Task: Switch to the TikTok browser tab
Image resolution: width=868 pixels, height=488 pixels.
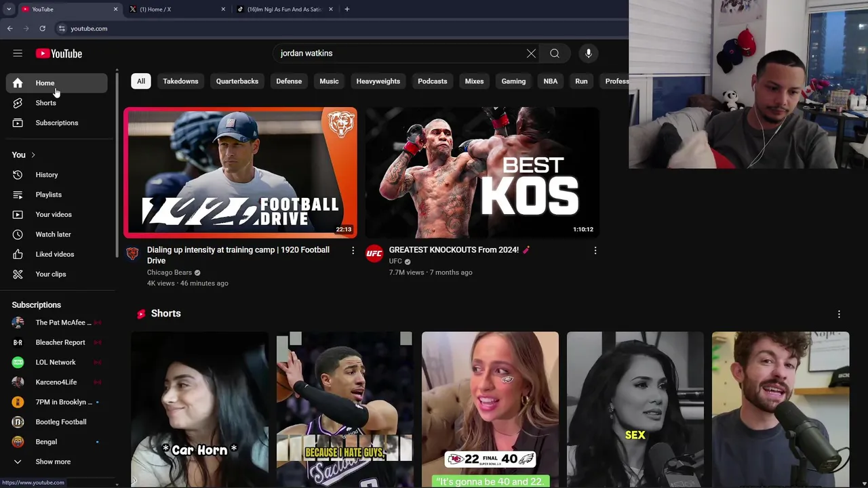Action: pyautogui.click(x=284, y=9)
